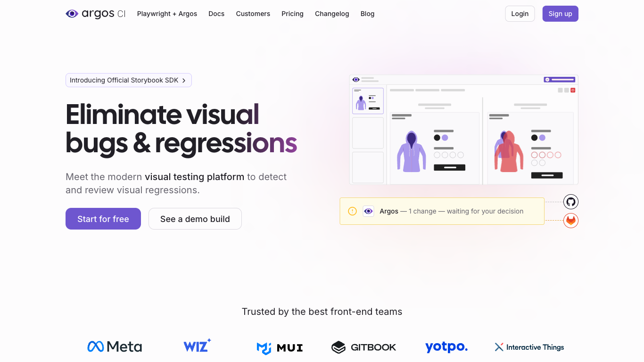
Task: Click the black add button in the left product panel
Action: [x=449, y=167]
